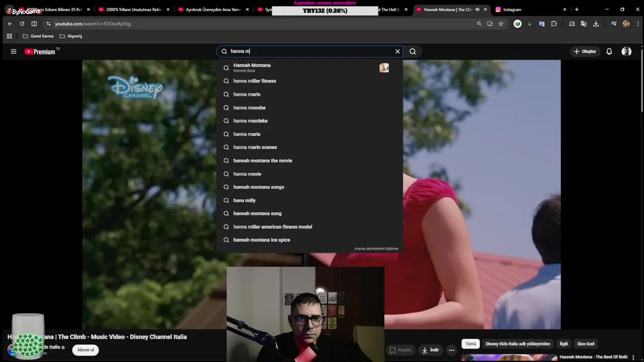Open the Genel Karma bookmark folder
This screenshot has width=644, height=362.
click(38, 36)
